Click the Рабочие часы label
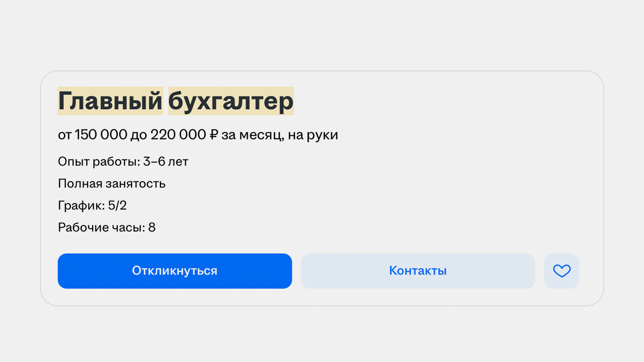Image resolution: width=644 pixels, height=362 pixels. [x=101, y=227]
